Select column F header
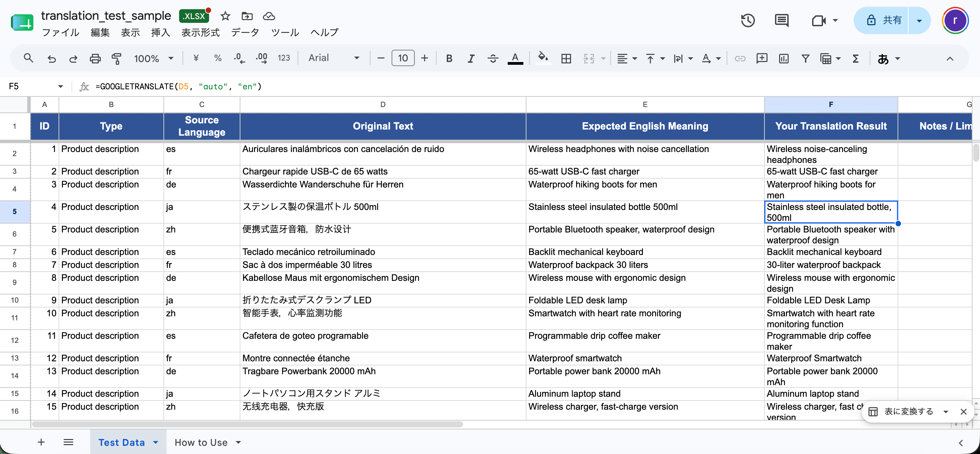 831,104
